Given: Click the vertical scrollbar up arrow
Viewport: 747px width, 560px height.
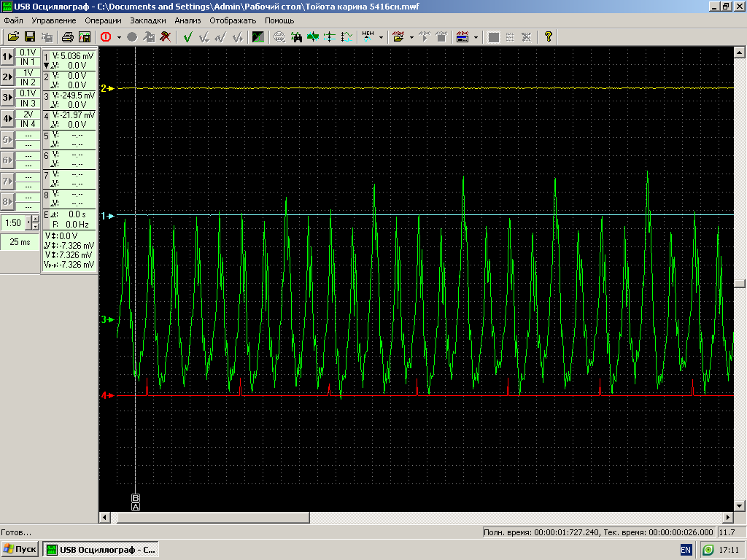Looking at the screenshot, I should 740,52.
